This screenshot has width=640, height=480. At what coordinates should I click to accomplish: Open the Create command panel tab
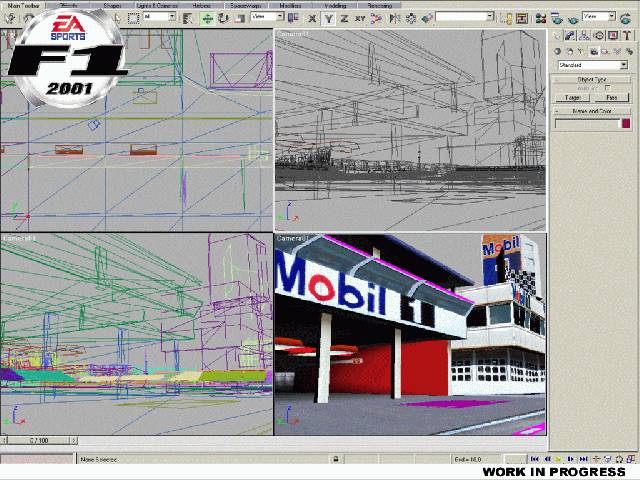coord(559,35)
